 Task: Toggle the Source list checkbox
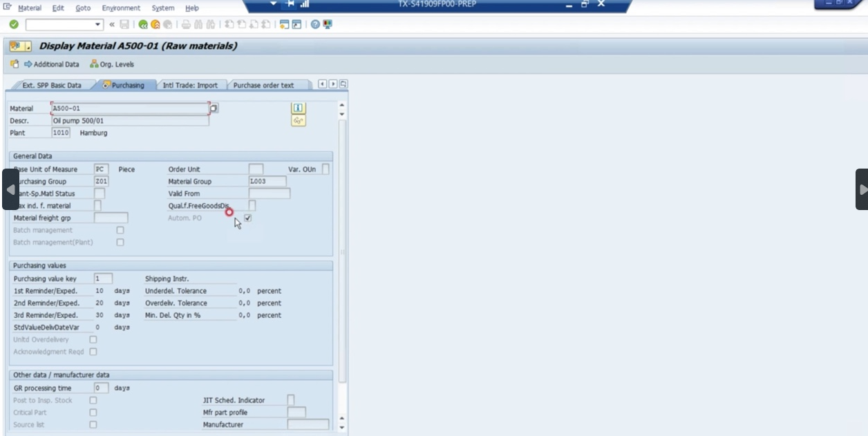(x=93, y=424)
